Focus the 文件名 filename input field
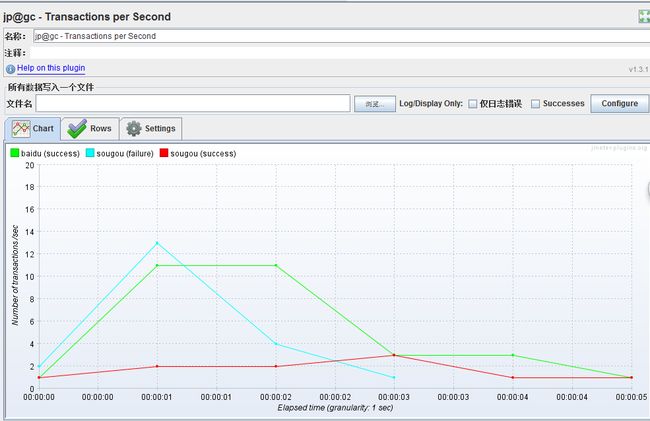The width and height of the screenshot is (650, 421). [193, 103]
